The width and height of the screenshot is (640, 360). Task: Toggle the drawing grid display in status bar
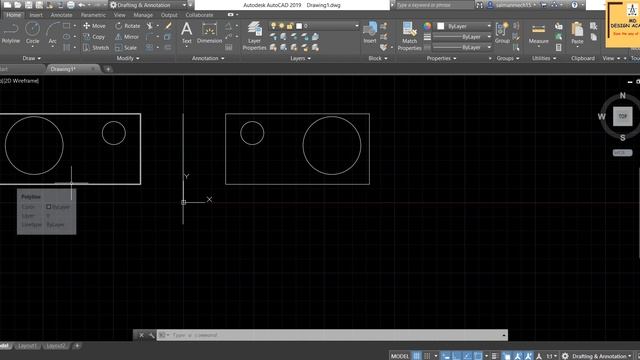click(x=416, y=356)
